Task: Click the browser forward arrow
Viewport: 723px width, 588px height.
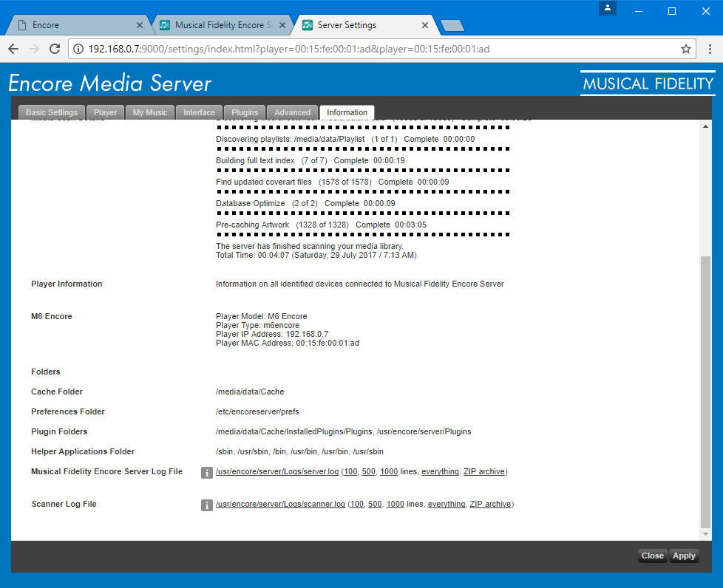Action: click(x=34, y=49)
